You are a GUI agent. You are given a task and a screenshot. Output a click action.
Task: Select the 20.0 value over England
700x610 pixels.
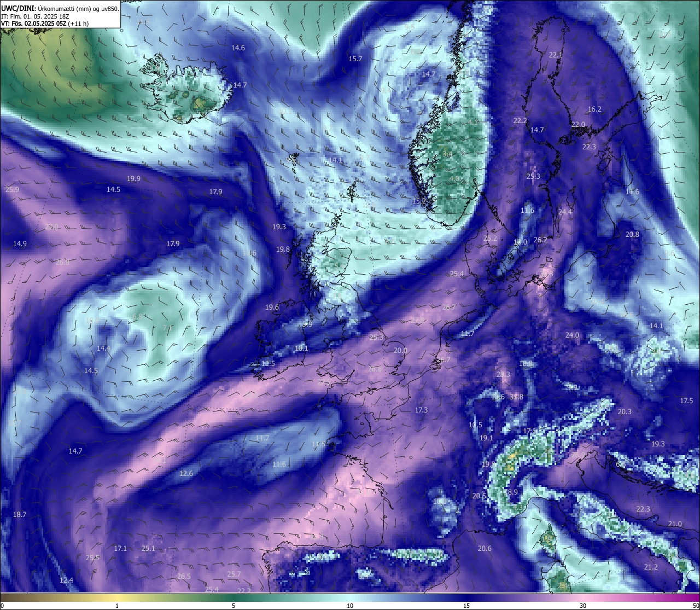(400, 351)
